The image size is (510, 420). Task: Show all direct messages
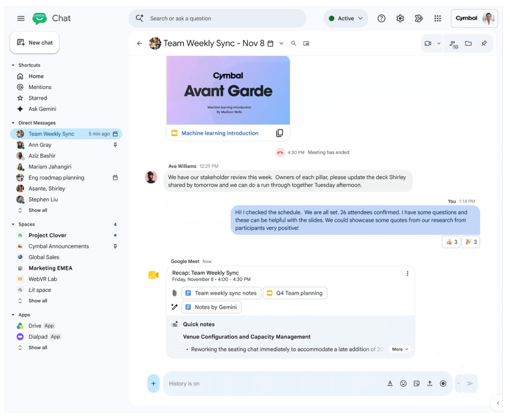pos(38,210)
